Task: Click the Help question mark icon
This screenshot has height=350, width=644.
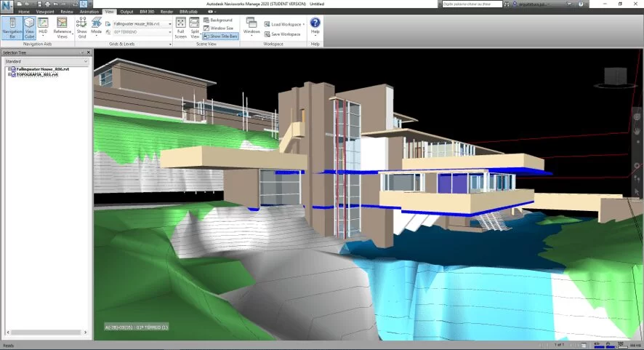Action: click(x=315, y=23)
